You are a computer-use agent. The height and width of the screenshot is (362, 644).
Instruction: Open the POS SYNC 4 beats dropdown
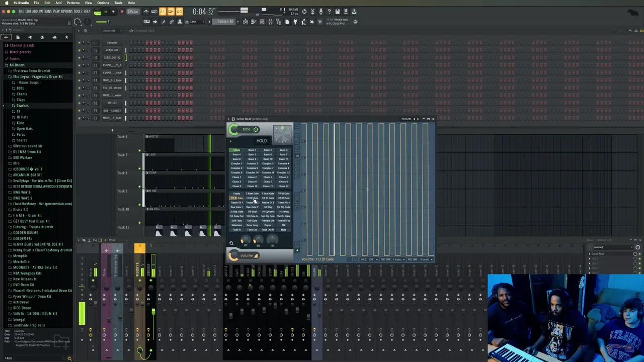tap(420, 259)
